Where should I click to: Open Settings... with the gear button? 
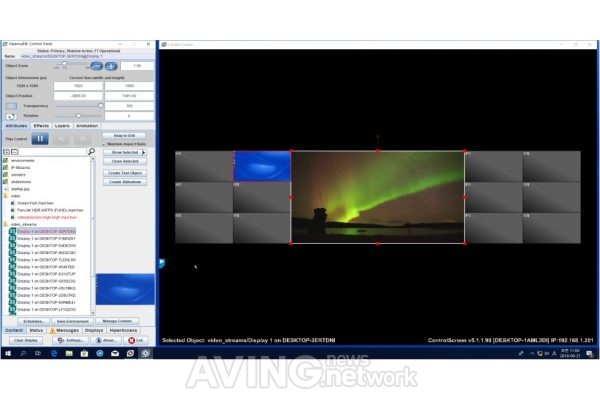coord(70,340)
